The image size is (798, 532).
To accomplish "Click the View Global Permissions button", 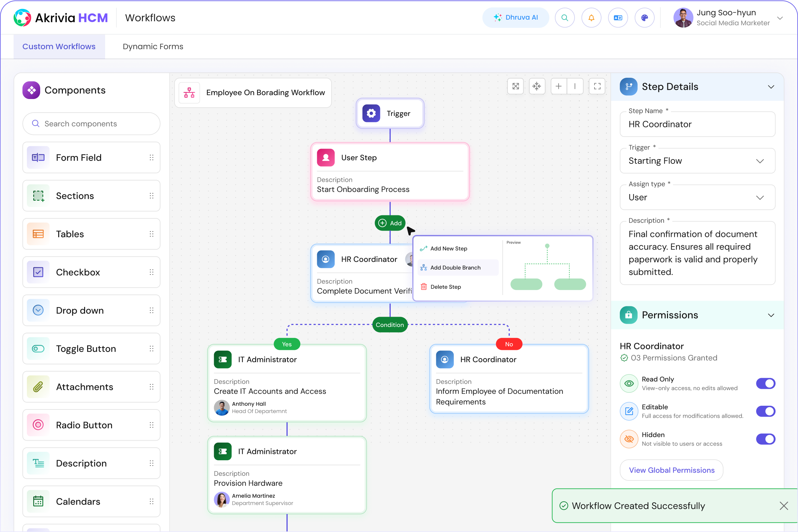I will (x=672, y=470).
